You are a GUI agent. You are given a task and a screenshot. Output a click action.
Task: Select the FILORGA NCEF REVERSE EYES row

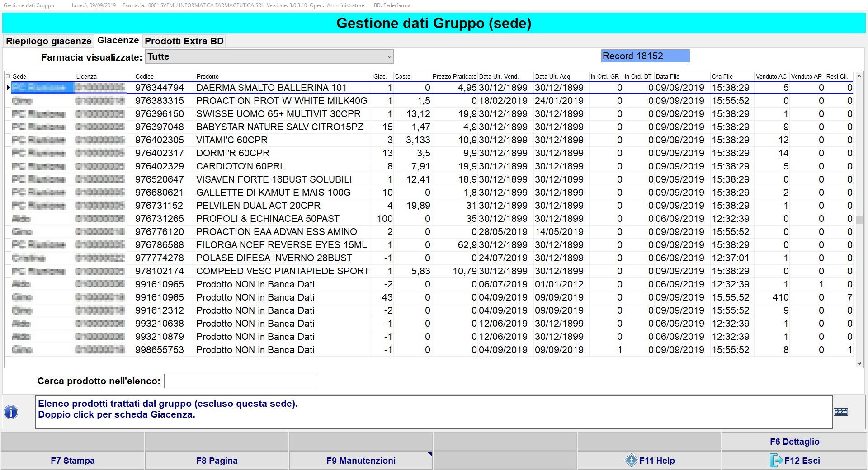(x=281, y=245)
